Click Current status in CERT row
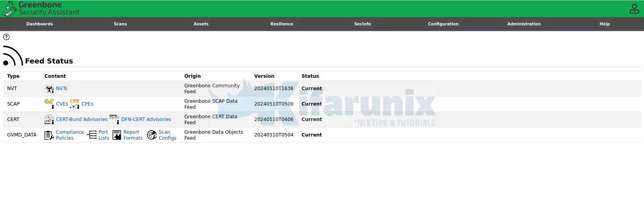 click(311, 119)
